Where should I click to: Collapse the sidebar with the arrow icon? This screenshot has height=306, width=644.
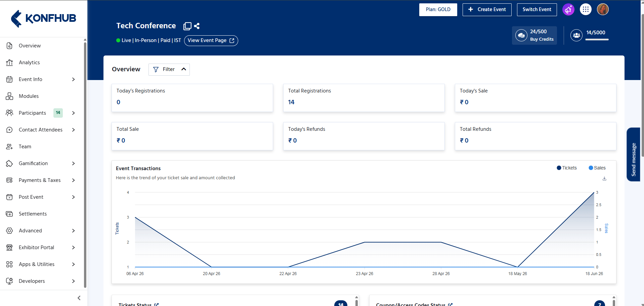click(x=79, y=298)
